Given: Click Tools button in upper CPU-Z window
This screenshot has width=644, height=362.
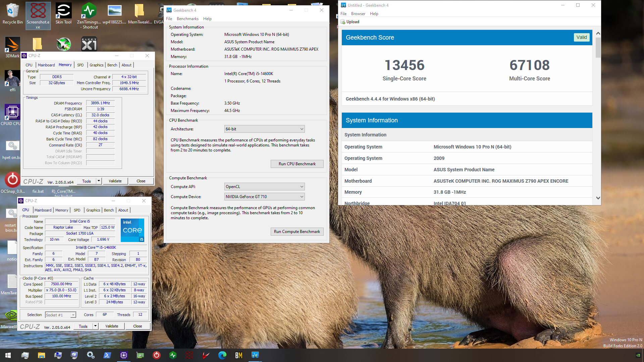Looking at the screenshot, I should (87, 181).
